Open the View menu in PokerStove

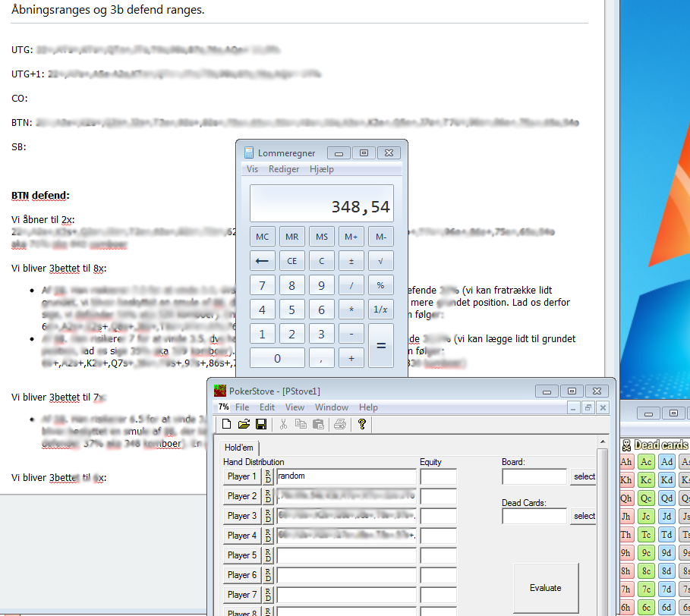(x=295, y=407)
